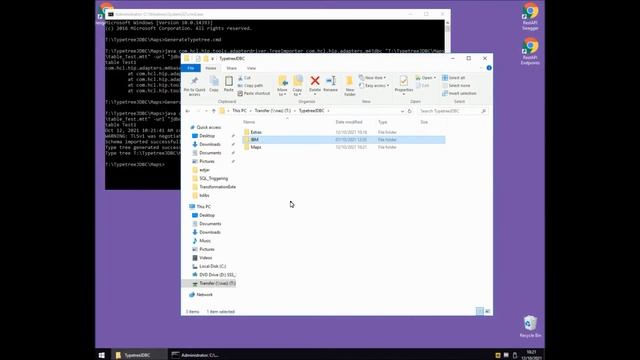Click TypetreeJDBC in the address path
The height and width of the screenshot is (360, 640).
point(311,111)
